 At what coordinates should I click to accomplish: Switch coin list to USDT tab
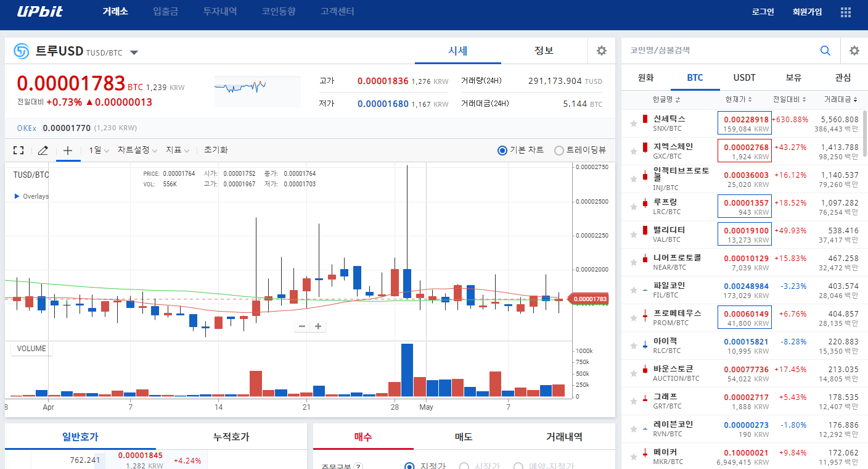coord(744,78)
